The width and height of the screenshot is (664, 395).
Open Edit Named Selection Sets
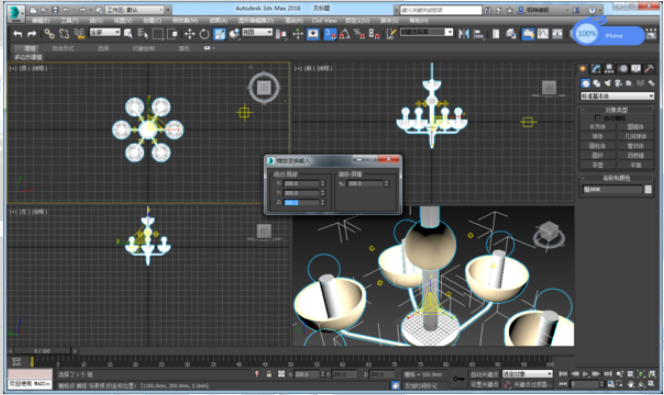pos(391,34)
